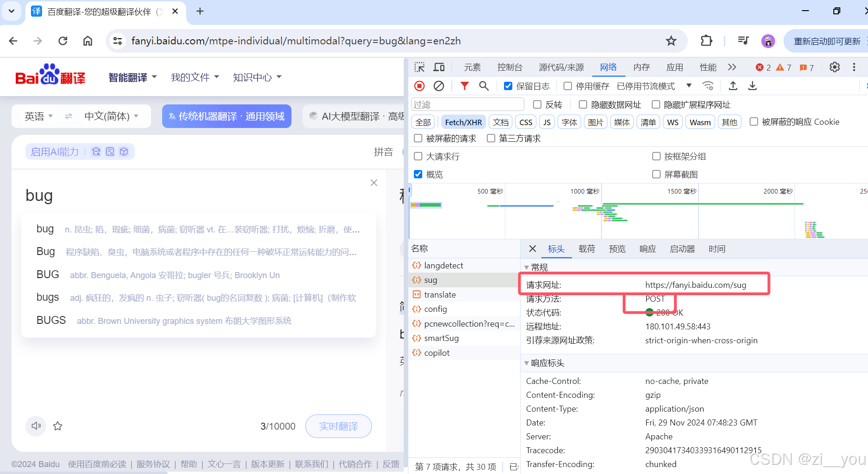868x474 pixels.
Task: Check hide data URLs option
Action: click(583, 104)
